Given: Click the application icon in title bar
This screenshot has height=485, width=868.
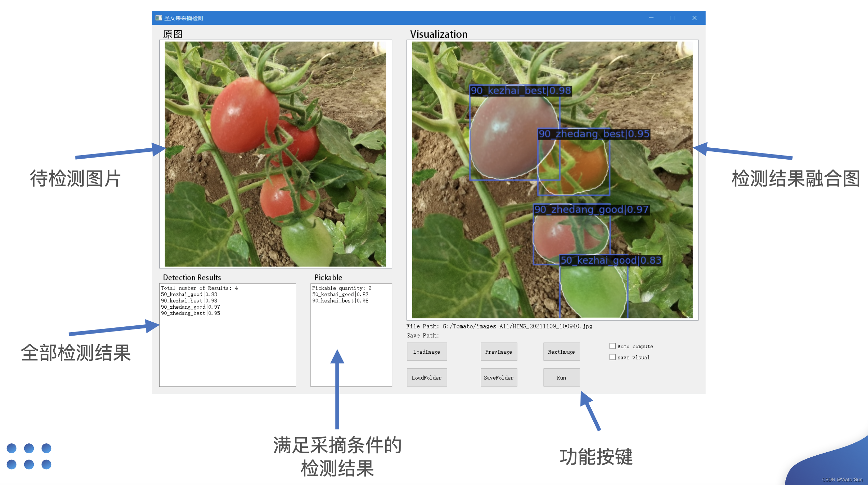Looking at the screenshot, I should click(159, 18).
